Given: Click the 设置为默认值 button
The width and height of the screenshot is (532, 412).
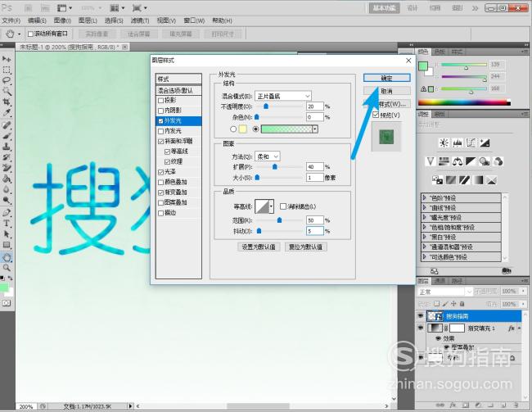Looking at the screenshot, I should point(259,247).
